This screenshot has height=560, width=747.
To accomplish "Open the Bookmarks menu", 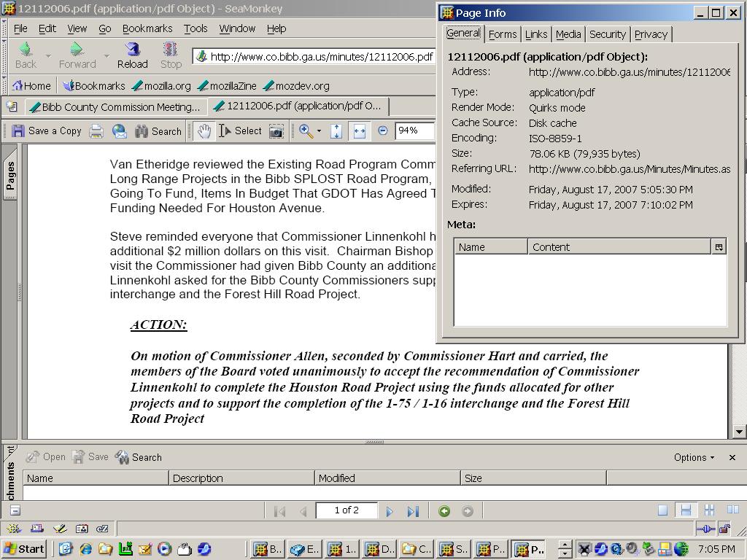I will tap(147, 28).
